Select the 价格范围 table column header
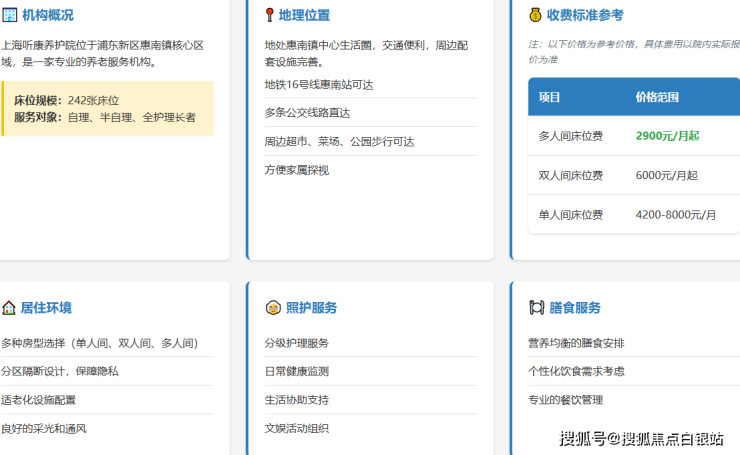This screenshot has width=740, height=455. (657, 97)
